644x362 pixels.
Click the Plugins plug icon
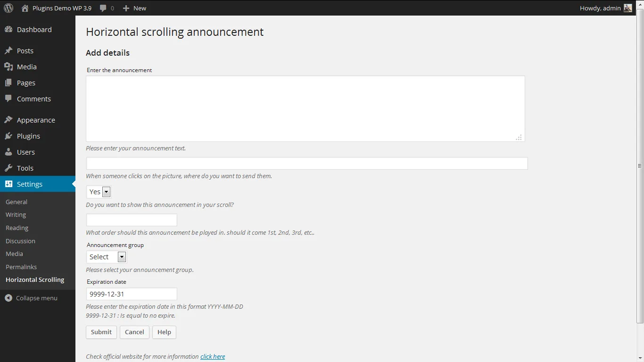8,136
